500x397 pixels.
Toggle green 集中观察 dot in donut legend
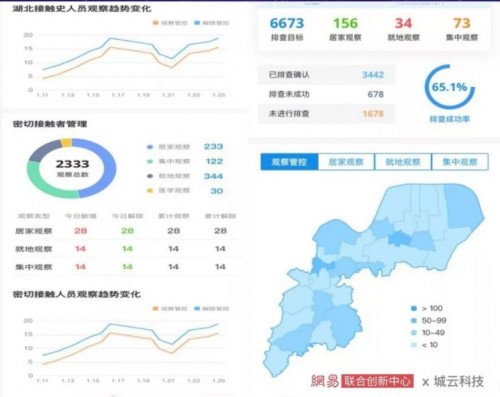150,162
